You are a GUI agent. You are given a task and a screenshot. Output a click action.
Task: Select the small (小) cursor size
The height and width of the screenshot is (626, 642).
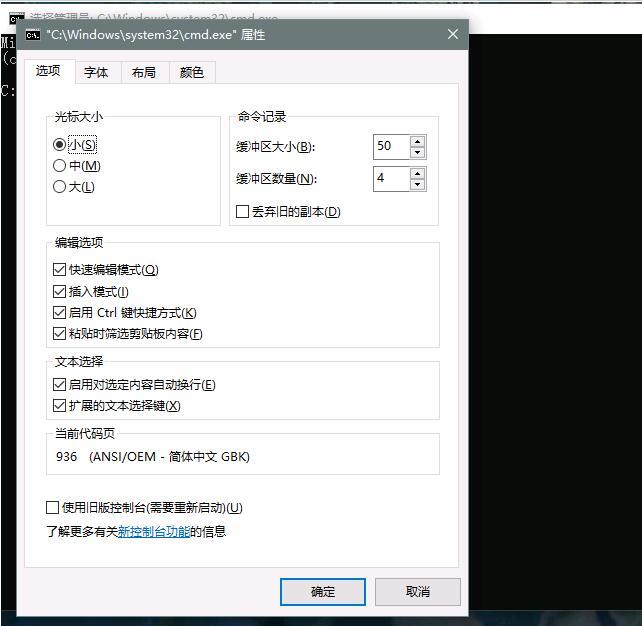pos(60,145)
